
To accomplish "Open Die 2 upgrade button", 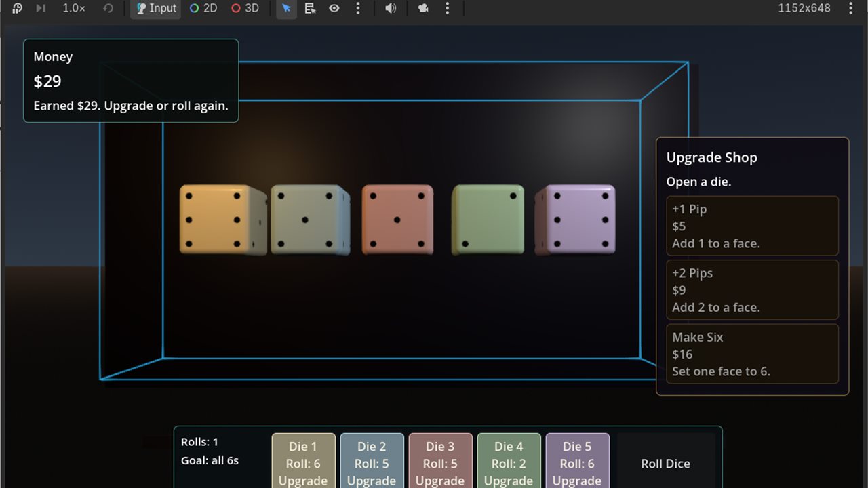I will point(372,461).
